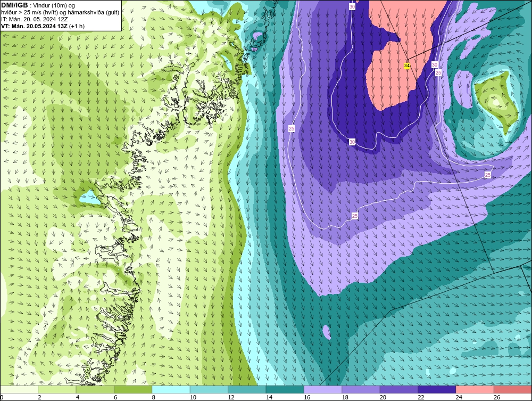This screenshot has height=401, width=532.
Task: Click the '2' value on the color scale
Action: pyautogui.click(x=40, y=397)
